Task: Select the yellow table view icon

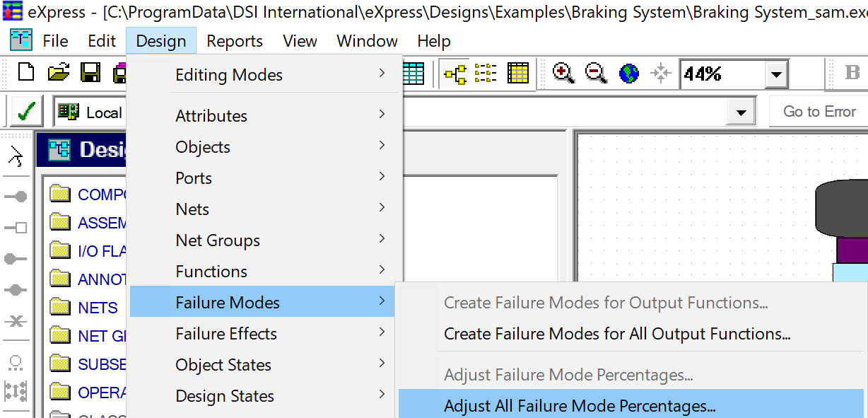Action: point(518,73)
